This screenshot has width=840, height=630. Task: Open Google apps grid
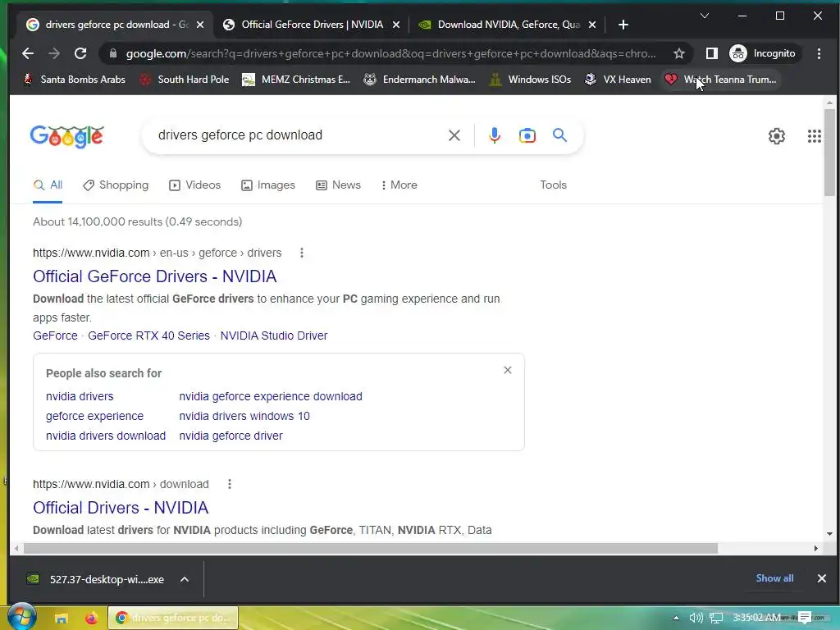(x=815, y=136)
